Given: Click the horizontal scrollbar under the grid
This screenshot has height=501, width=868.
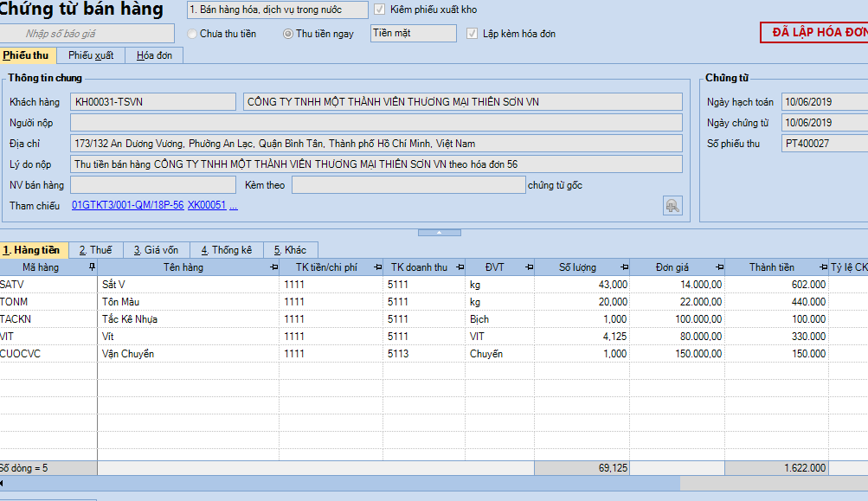Looking at the screenshot, I should pyautogui.click(x=346, y=483).
